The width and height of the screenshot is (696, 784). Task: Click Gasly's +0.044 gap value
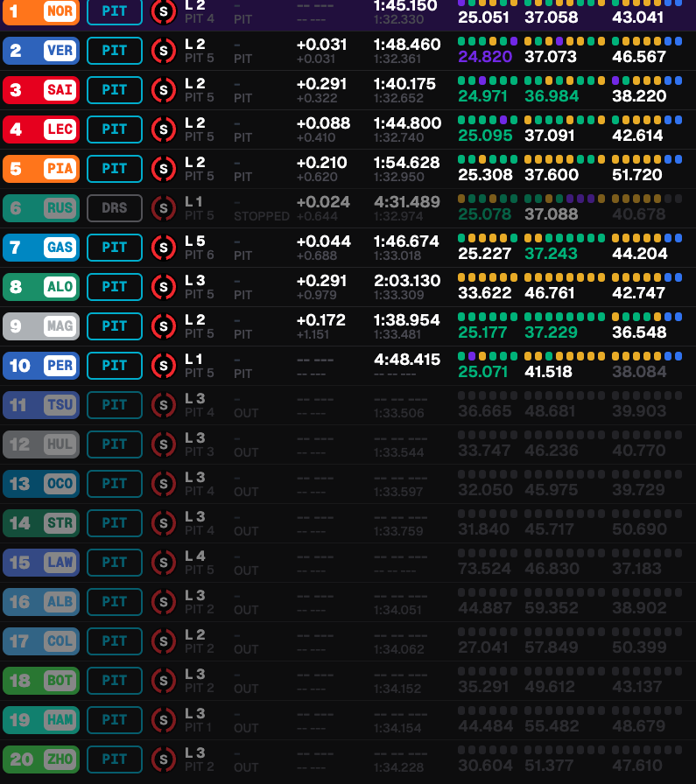321,241
